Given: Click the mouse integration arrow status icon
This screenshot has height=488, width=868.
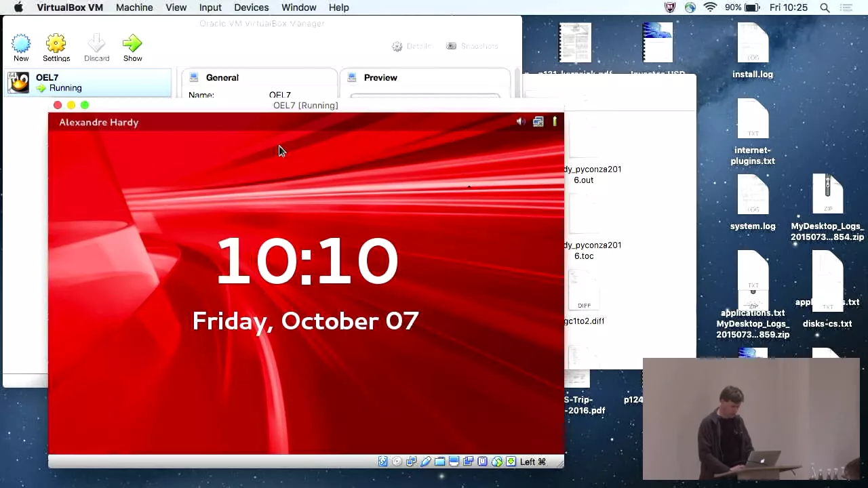Looking at the screenshot, I should [x=497, y=462].
